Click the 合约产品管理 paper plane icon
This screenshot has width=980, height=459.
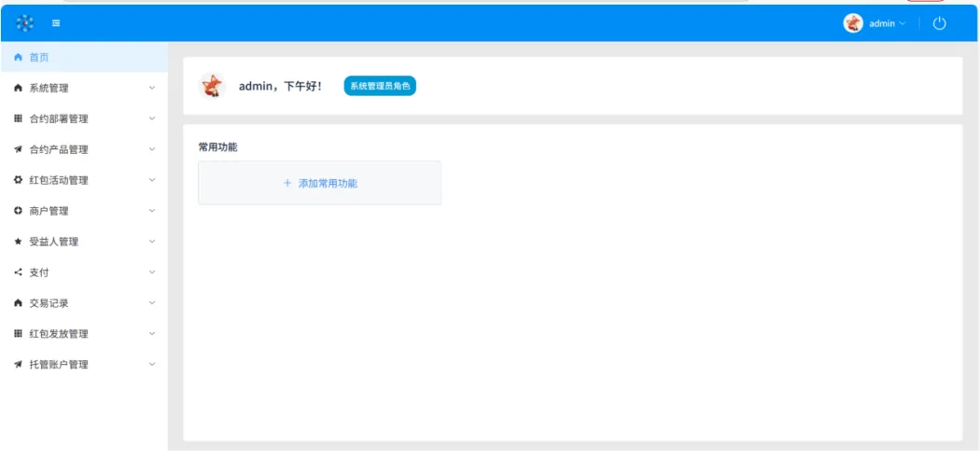[x=18, y=149]
